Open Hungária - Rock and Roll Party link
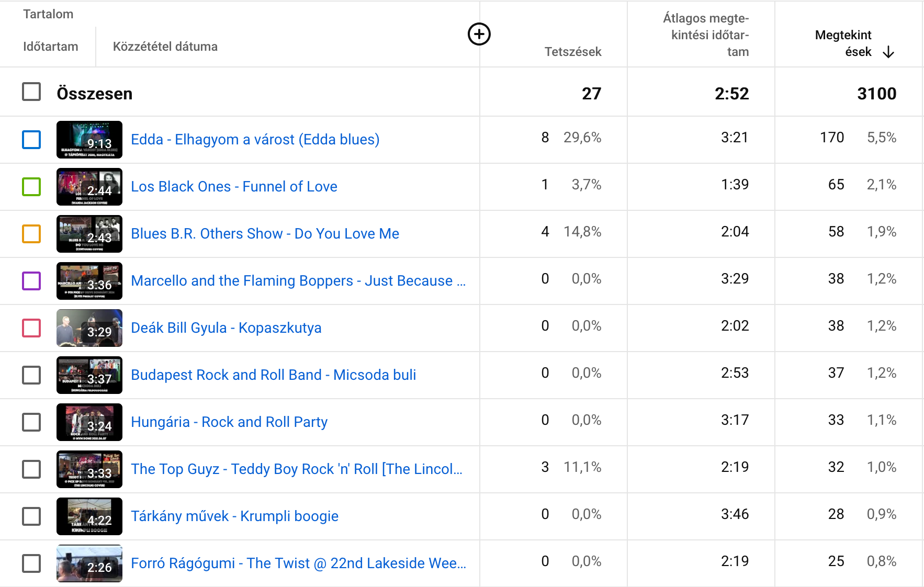 click(229, 422)
